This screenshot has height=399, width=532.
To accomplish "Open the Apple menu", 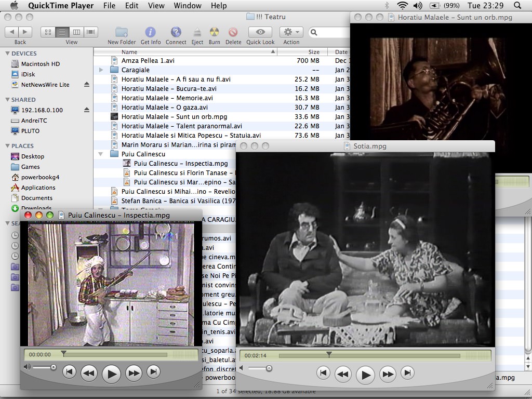I will coord(14,5).
